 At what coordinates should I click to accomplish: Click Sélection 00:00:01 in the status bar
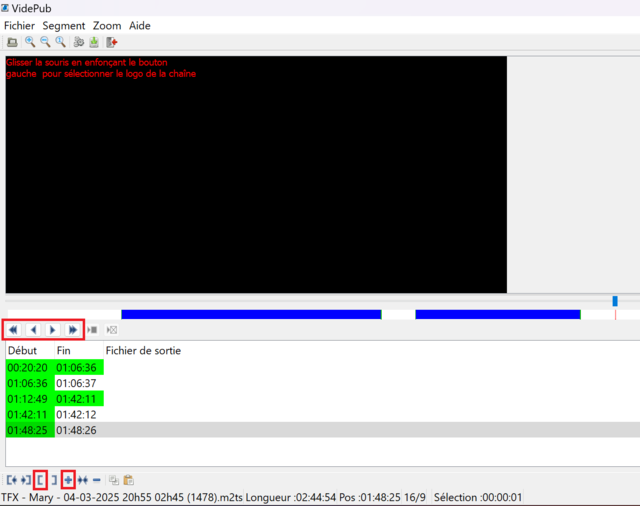click(x=478, y=497)
